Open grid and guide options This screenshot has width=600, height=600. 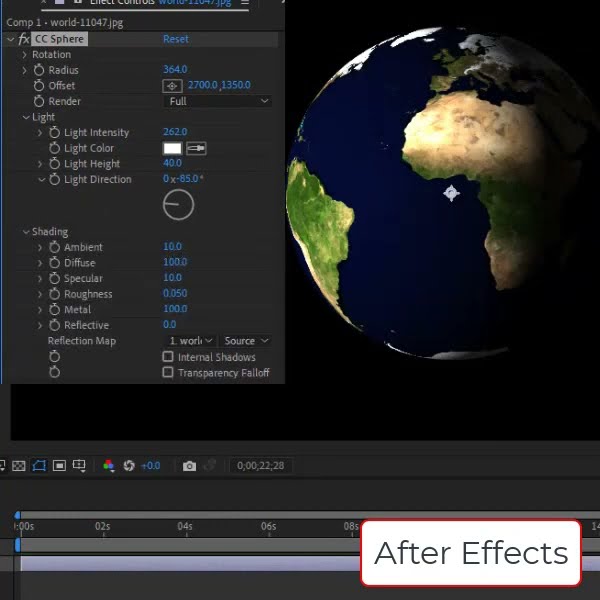click(x=79, y=466)
